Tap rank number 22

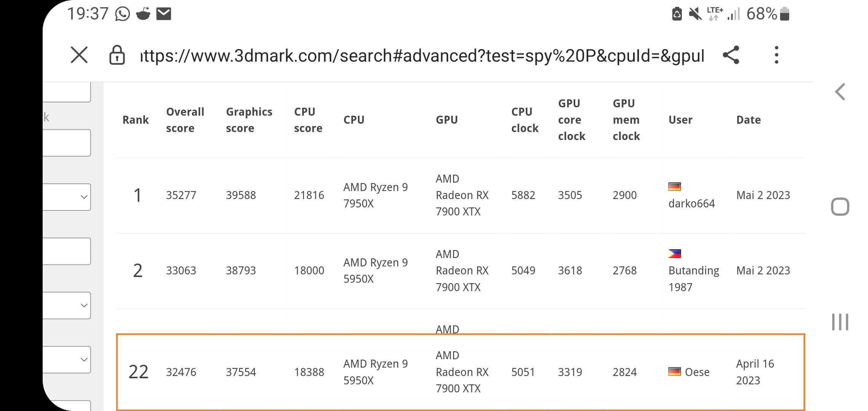(x=138, y=372)
